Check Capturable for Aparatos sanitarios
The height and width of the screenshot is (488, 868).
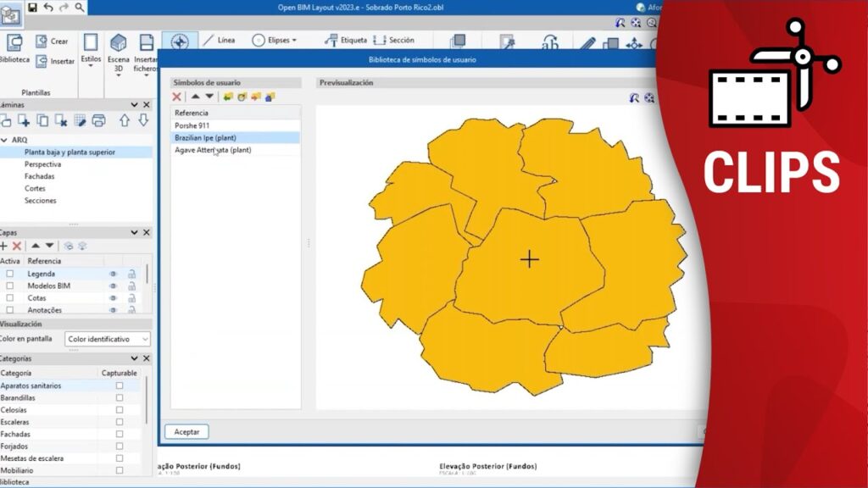point(120,385)
